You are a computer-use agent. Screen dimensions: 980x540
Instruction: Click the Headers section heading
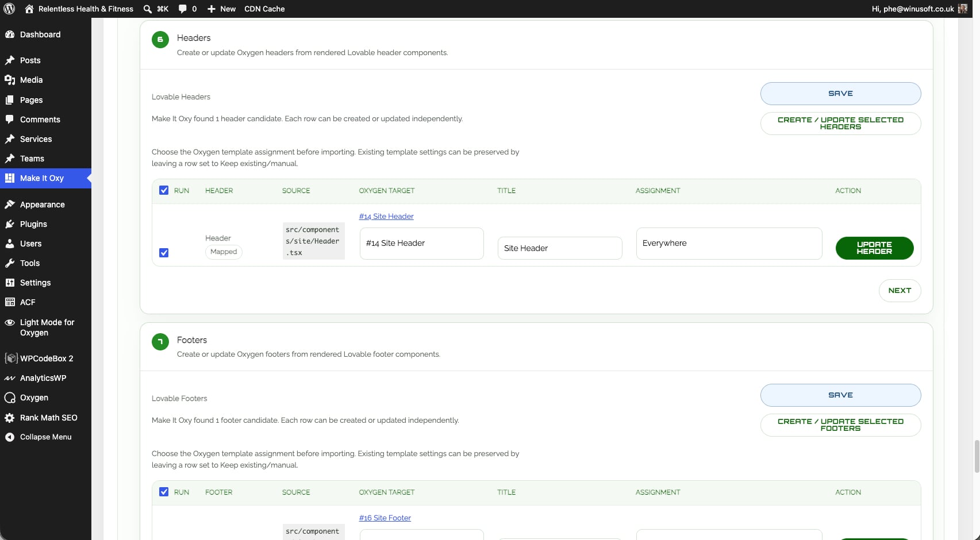[x=194, y=38]
